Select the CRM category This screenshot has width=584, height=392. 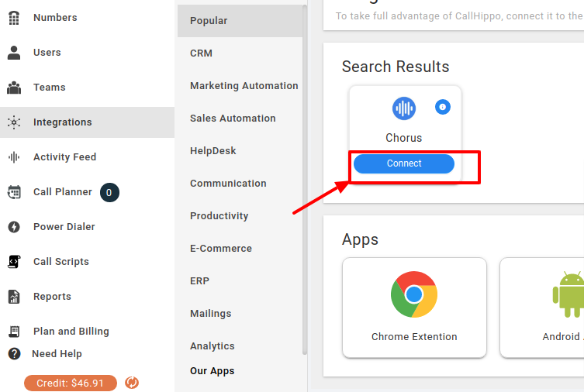pyautogui.click(x=201, y=53)
